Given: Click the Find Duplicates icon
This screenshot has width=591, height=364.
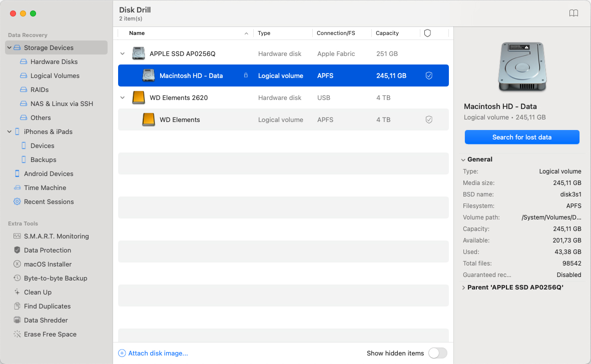Looking at the screenshot, I should point(17,306).
